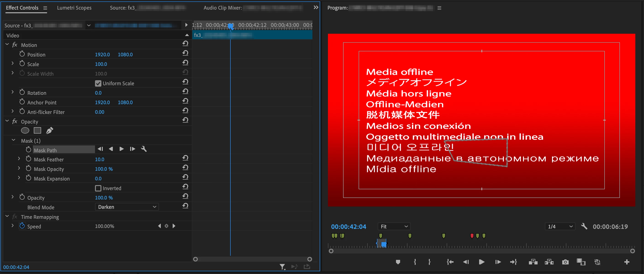The image size is (644, 274).
Task: Click the Mask Opacity value 100.0 %
Action: tap(104, 169)
